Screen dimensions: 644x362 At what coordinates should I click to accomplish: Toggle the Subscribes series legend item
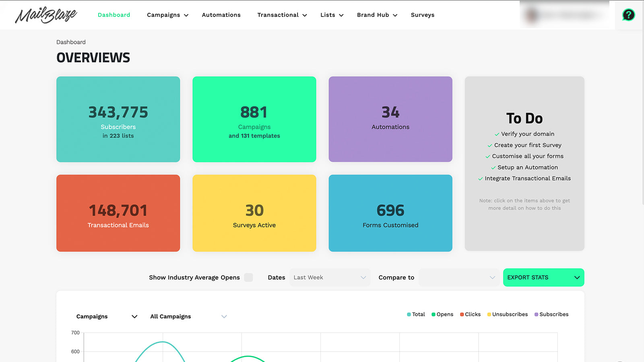pos(551,315)
